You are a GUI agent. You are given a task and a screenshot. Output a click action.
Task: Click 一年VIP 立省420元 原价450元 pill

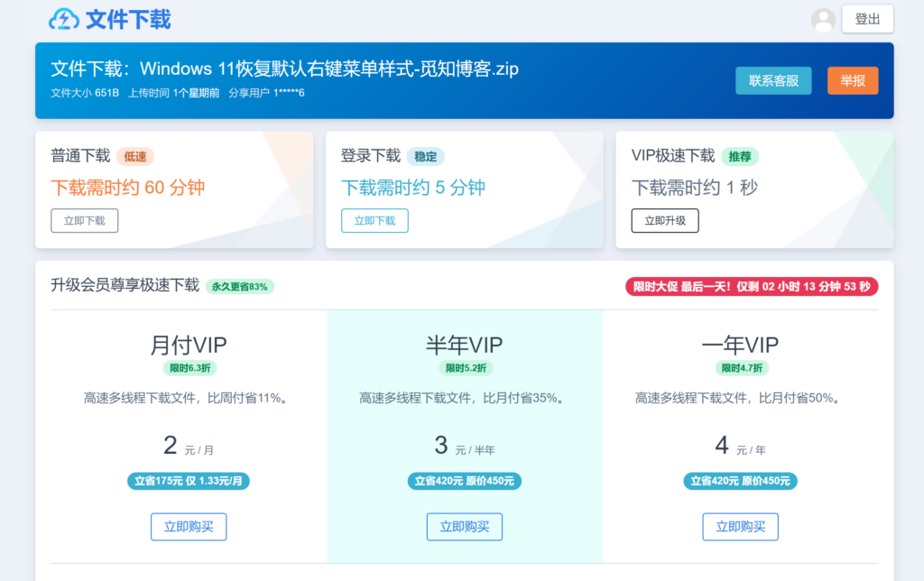[740, 482]
